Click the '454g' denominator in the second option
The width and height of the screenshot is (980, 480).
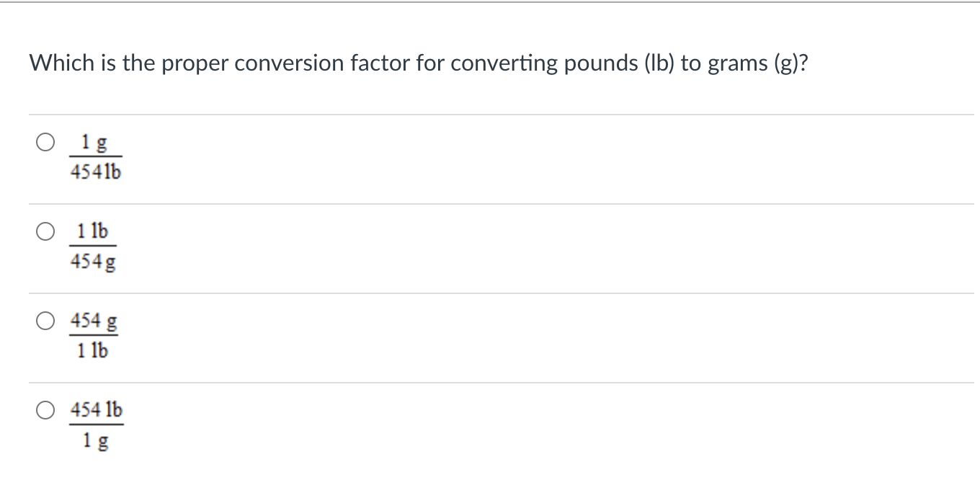(x=93, y=262)
